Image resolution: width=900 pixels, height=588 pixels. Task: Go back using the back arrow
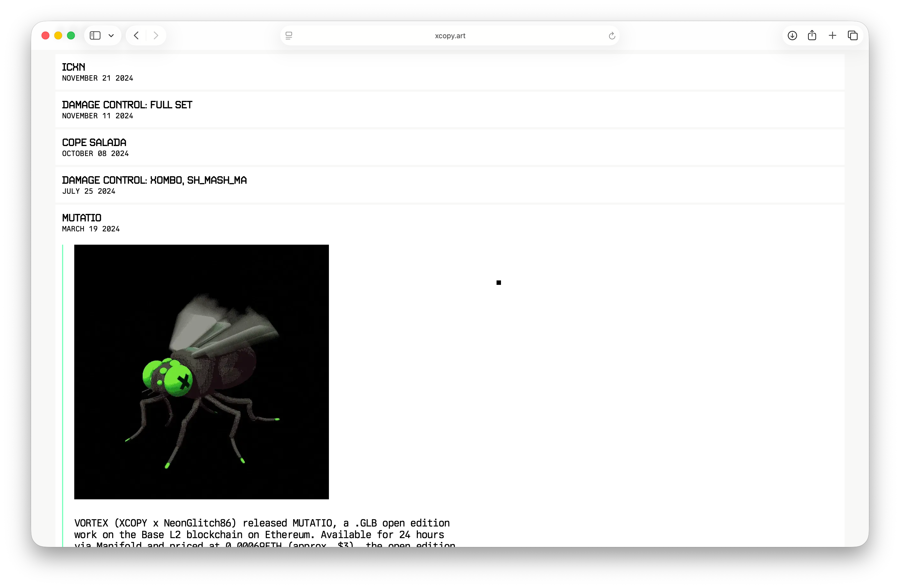click(136, 35)
